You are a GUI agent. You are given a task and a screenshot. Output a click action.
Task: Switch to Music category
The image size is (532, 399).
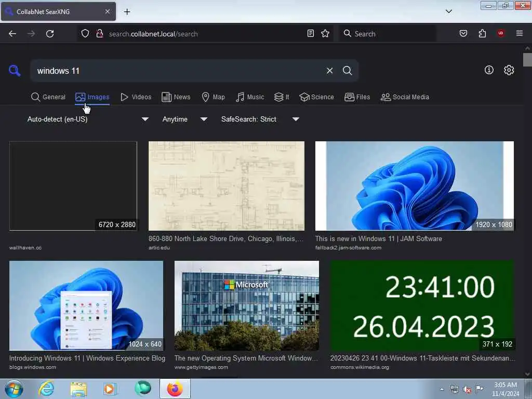coord(250,97)
